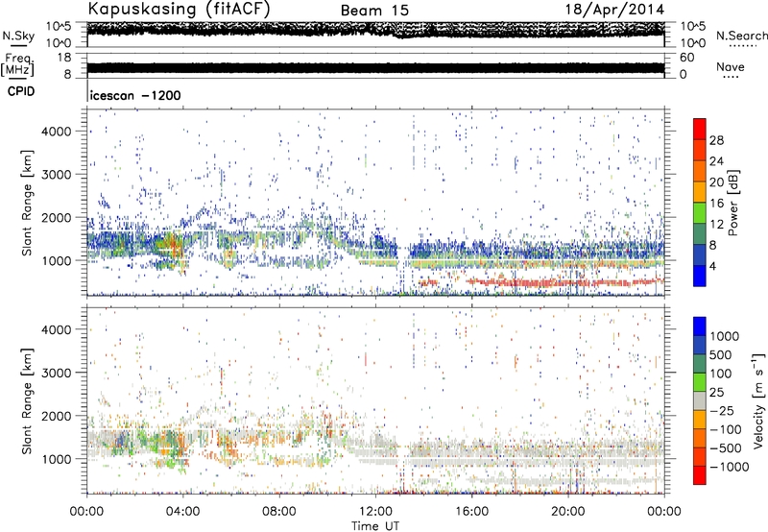Select the "08:00" time tick label
The height and width of the screenshot is (532, 768).
pos(279,512)
